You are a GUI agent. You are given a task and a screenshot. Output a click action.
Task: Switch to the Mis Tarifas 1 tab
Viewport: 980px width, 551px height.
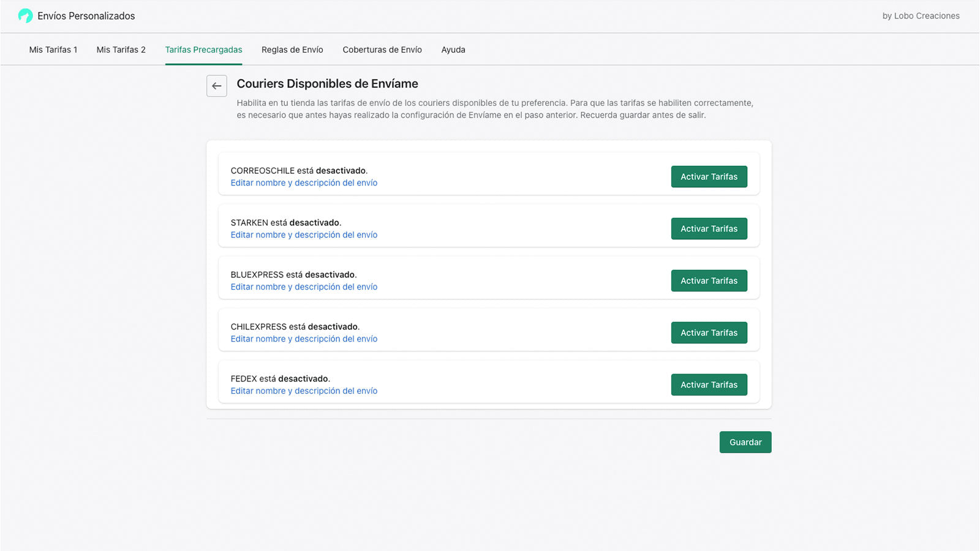pyautogui.click(x=53, y=50)
